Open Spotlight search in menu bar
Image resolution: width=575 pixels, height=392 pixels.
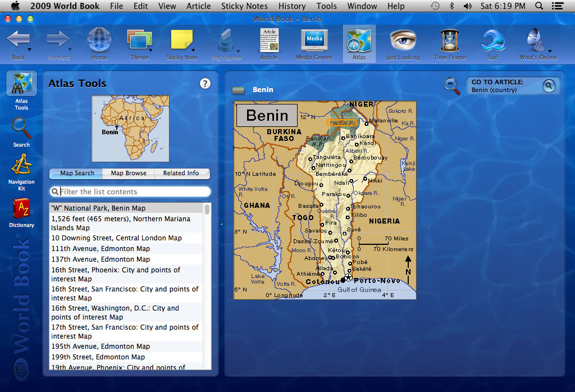tap(539, 6)
